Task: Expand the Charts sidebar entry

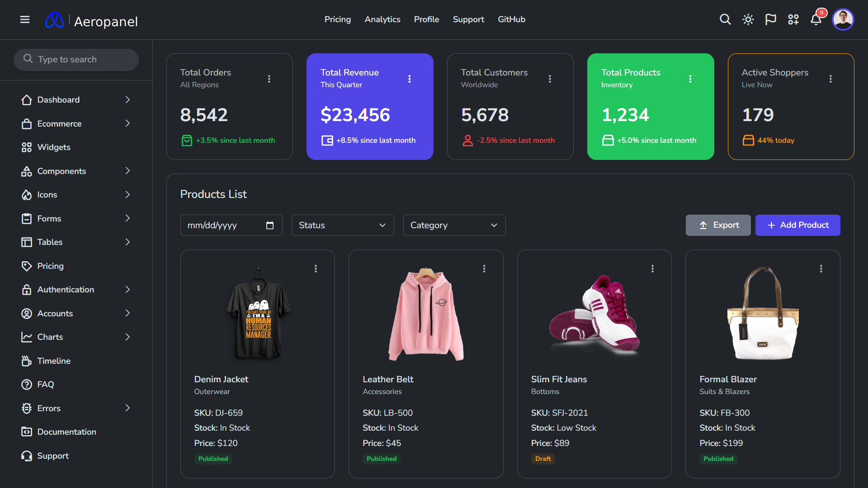Action: pyautogui.click(x=50, y=337)
